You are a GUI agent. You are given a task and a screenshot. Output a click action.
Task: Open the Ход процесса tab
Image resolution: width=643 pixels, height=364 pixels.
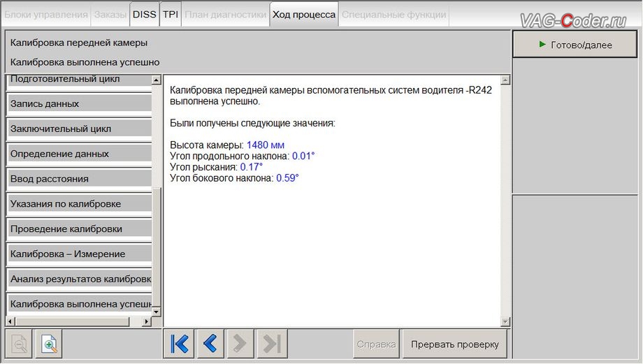[304, 15]
